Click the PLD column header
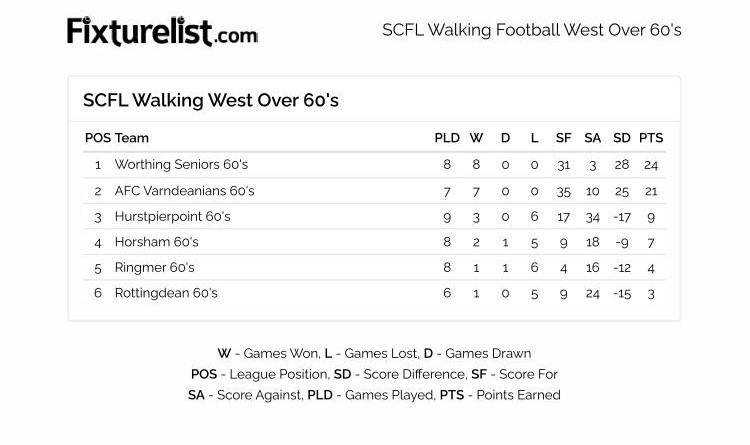 (447, 138)
